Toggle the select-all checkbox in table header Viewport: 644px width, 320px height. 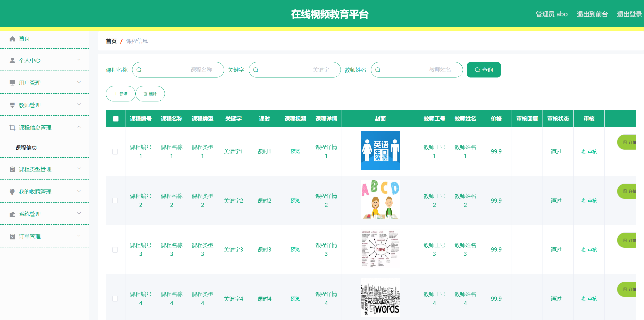(x=116, y=119)
